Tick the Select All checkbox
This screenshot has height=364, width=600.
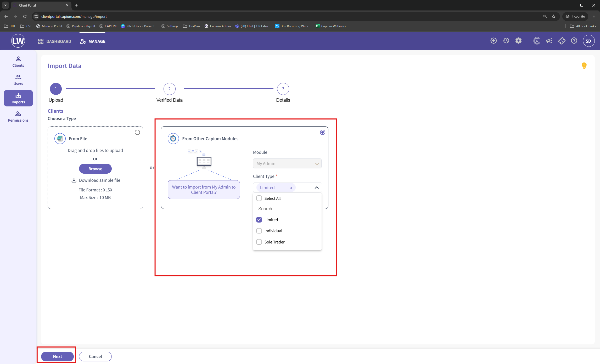259,198
